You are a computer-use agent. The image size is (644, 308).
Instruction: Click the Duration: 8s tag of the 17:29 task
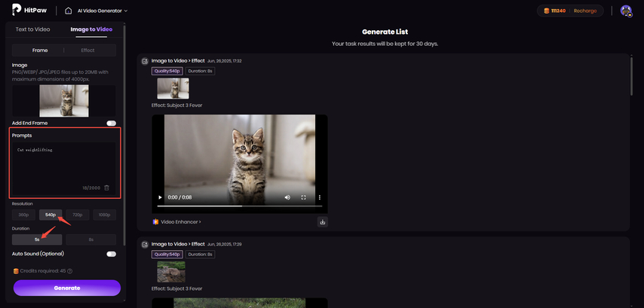(x=201, y=255)
